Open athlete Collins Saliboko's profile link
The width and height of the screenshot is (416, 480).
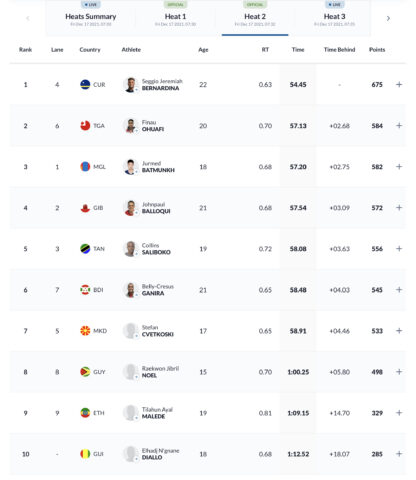pyautogui.click(x=156, y=249)
